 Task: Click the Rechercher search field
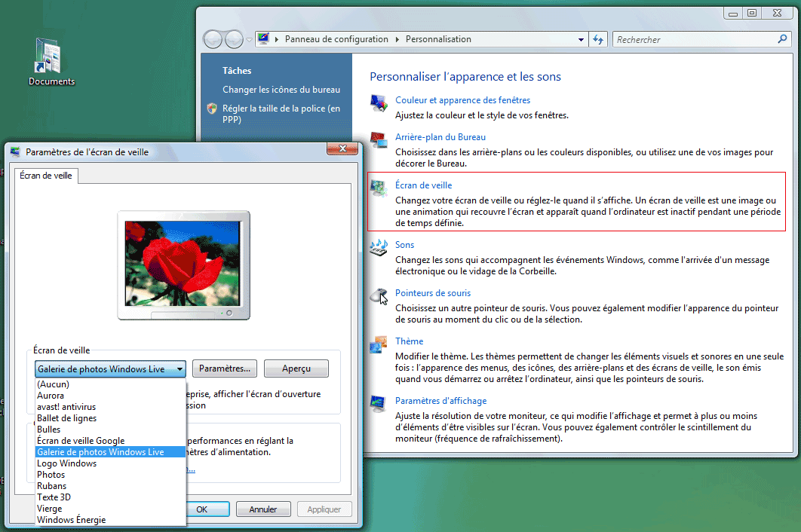click(x=694, y=40)
